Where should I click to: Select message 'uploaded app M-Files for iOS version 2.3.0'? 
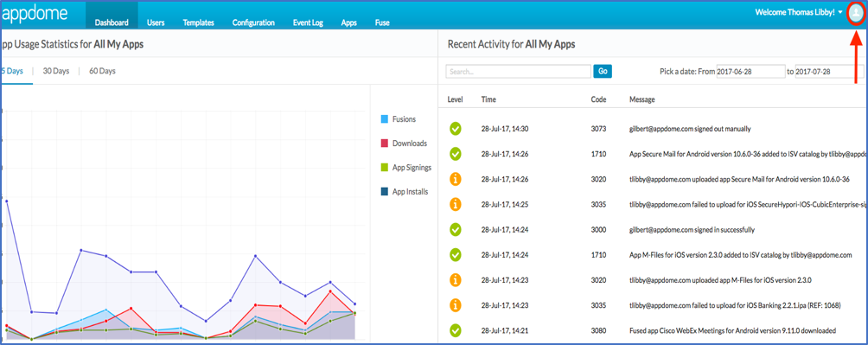point(720,279)
